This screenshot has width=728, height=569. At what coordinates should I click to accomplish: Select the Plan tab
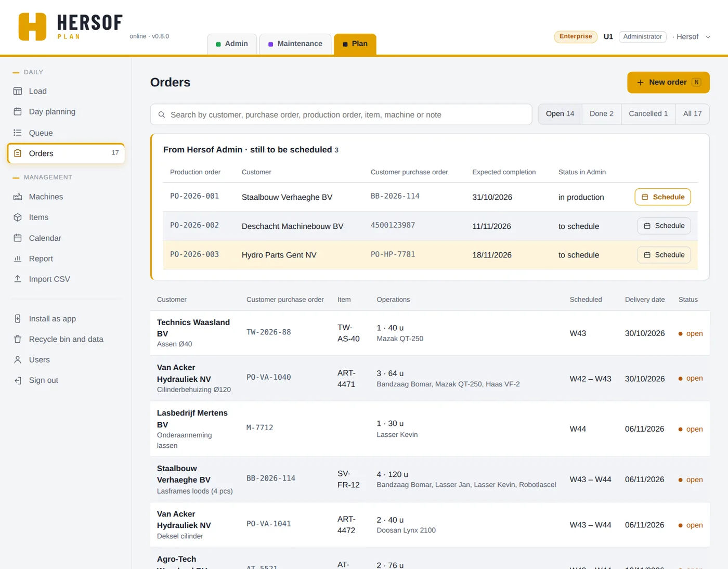pyautogui.click(x=355, y=44)
